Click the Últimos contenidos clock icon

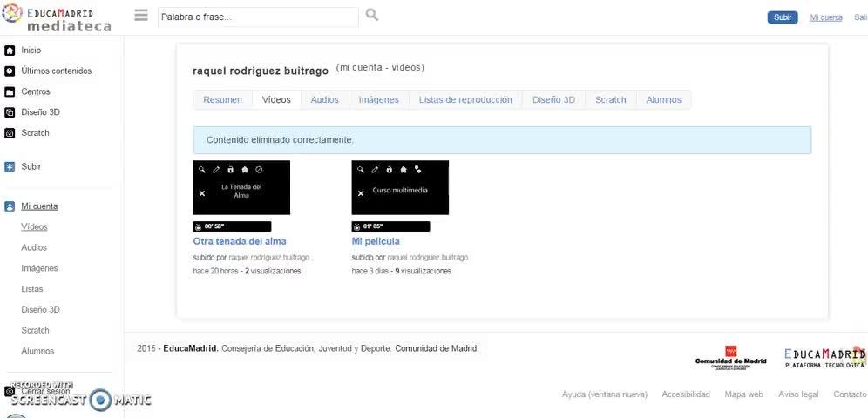pyautogui.click(x=10, y=71)
